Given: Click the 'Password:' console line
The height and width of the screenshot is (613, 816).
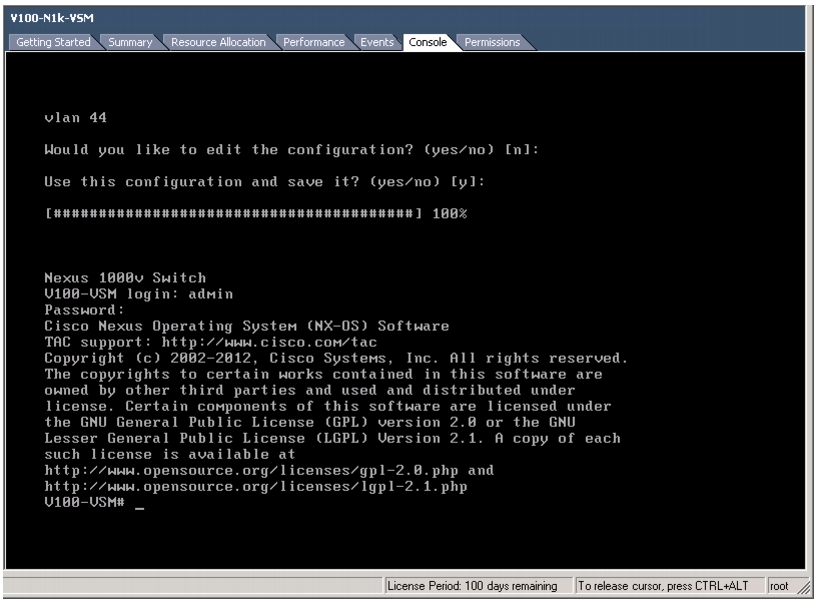Looking at the screenshot, I should coord(84,310).
